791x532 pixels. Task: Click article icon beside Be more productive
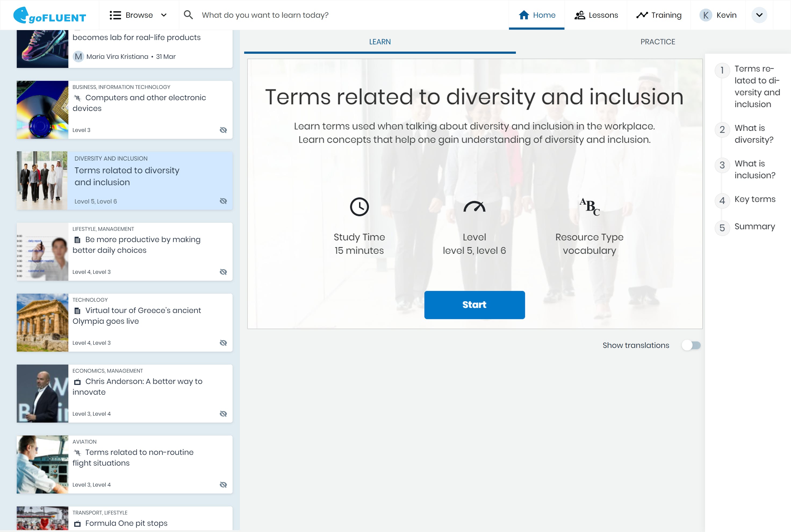point(77,240)
